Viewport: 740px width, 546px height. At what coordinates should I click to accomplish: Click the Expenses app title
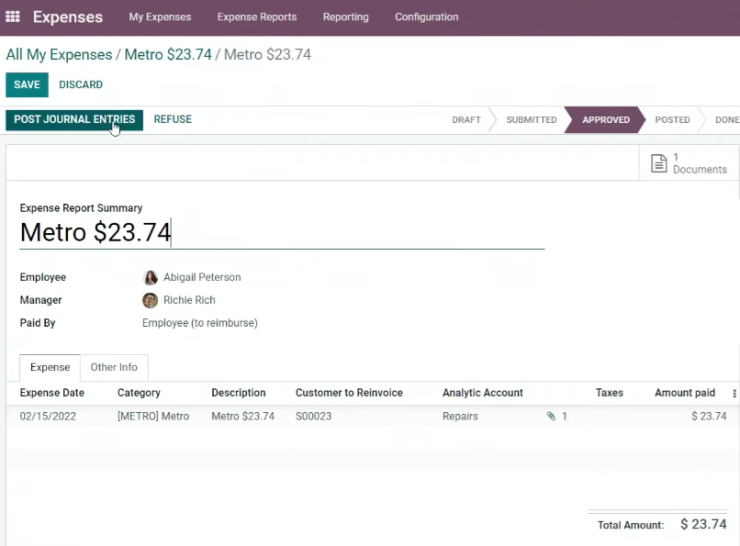click(68, 17)
